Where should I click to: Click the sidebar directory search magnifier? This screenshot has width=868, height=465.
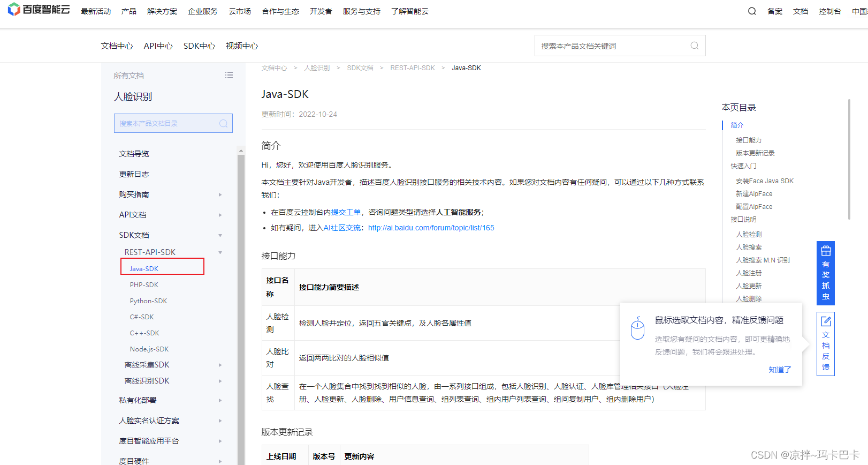(224, 124)
